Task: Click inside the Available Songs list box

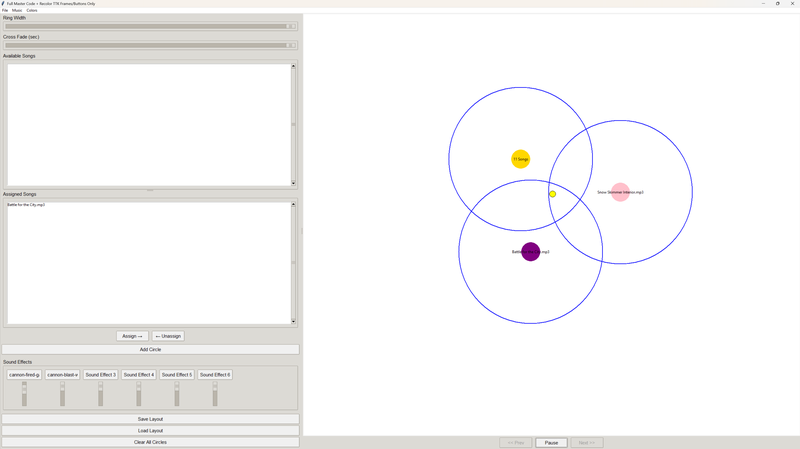Action: tap(148, 124)
